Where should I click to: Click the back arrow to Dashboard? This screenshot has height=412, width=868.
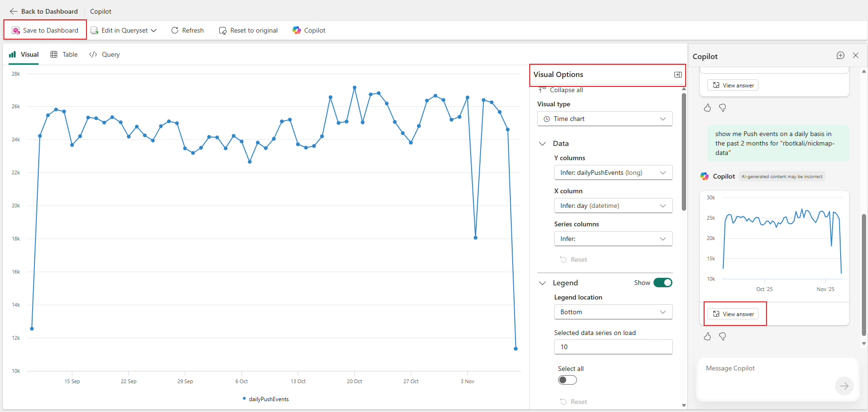click(13, 11)
